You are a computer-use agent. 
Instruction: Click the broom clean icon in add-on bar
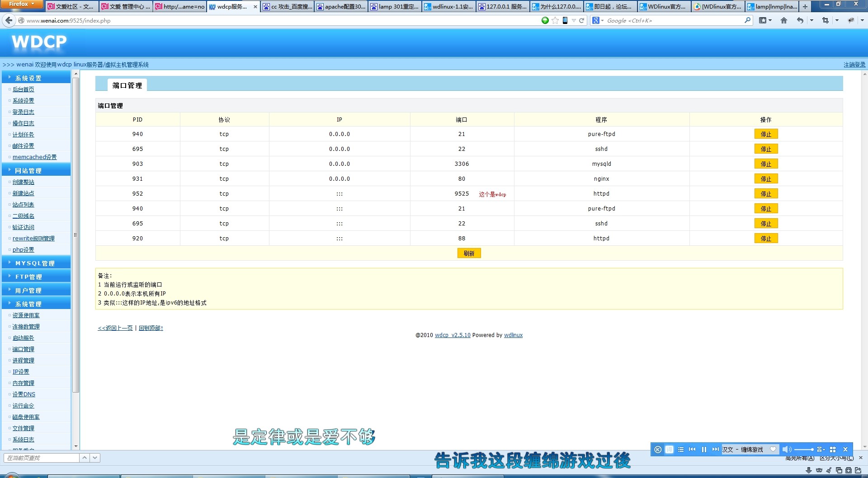click(829, 470)
